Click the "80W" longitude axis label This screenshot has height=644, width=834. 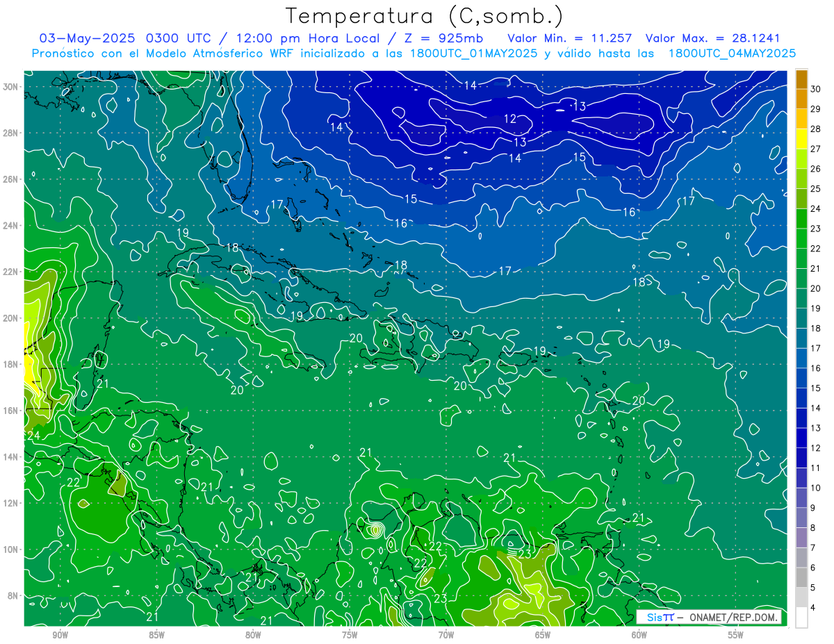click(253, 634)
